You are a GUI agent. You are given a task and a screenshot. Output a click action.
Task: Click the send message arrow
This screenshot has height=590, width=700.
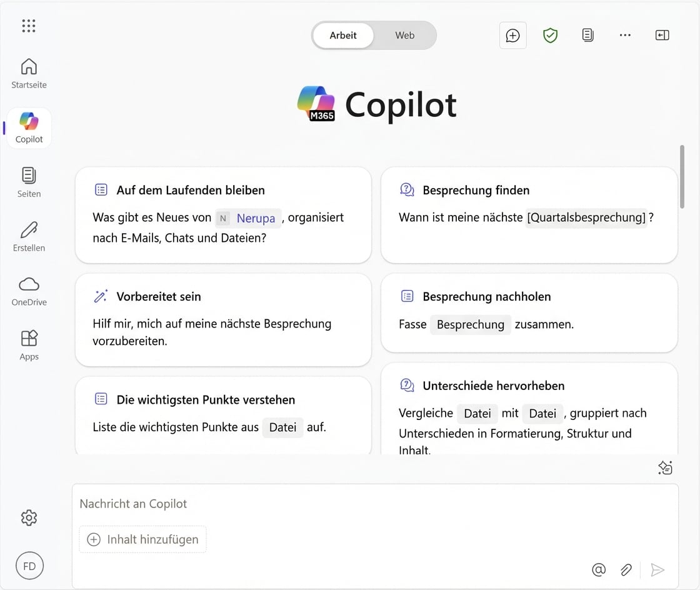pyautogui.click(x=657, y=569)
